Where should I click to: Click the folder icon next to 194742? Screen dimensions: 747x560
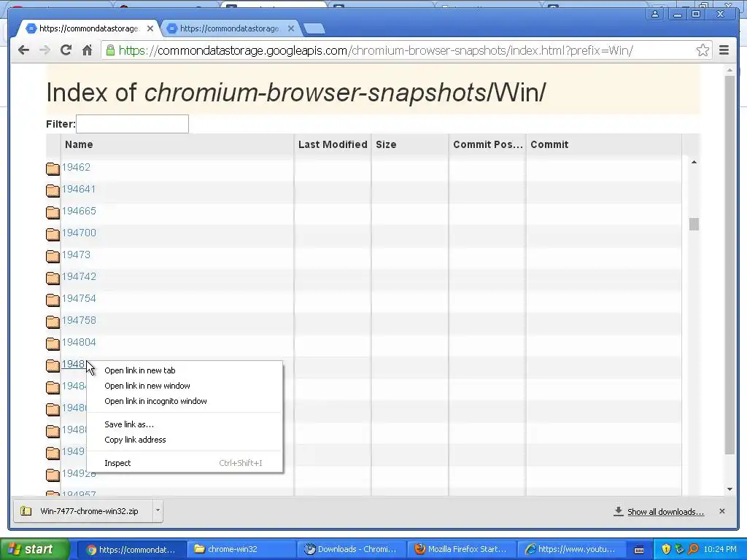53,278
